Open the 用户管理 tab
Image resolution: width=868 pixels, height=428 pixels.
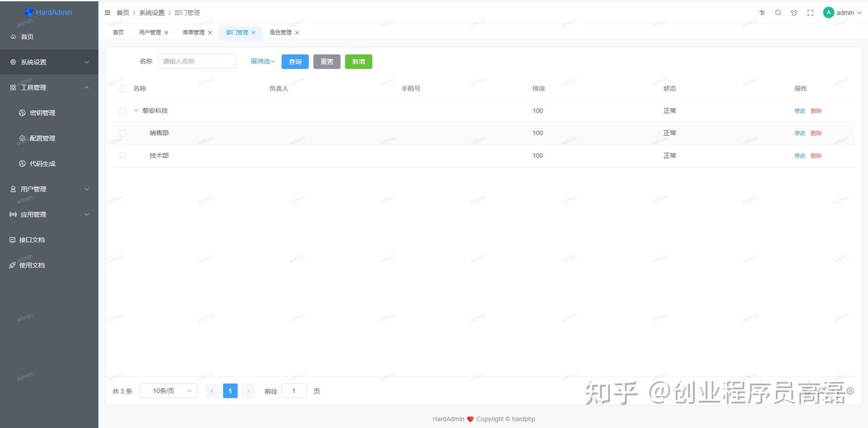150,32
